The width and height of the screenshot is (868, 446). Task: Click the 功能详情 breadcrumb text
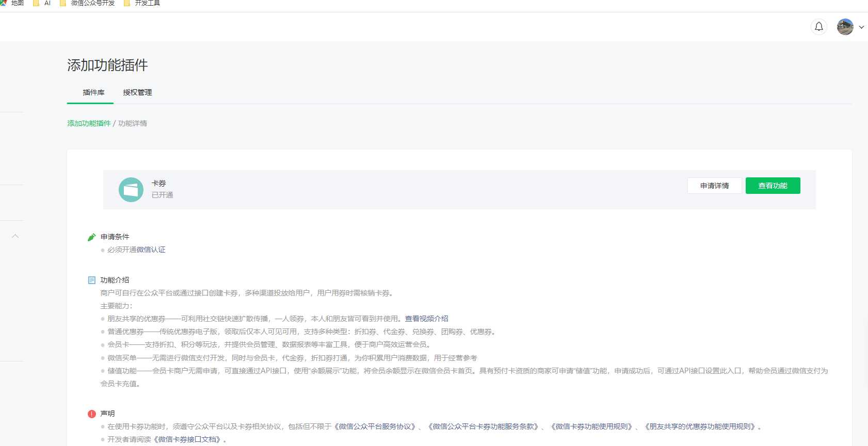pyautogui.click(x=133, y=123)
